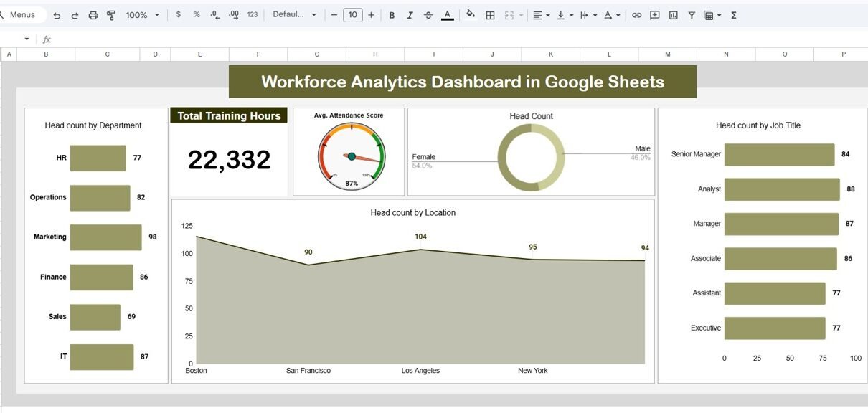Apply currency format with dollar icon
868x413 pixels.
(x=178, y=14)
